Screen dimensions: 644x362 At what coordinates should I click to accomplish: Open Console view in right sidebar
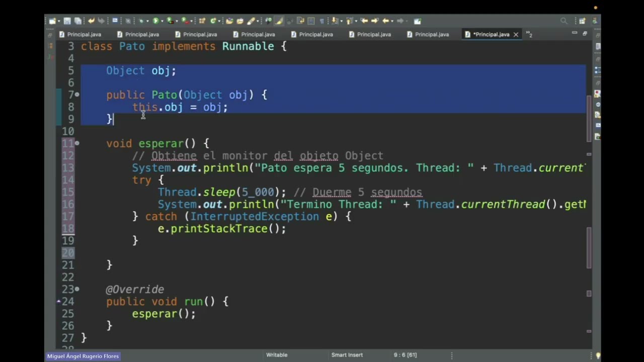(598, 125)
